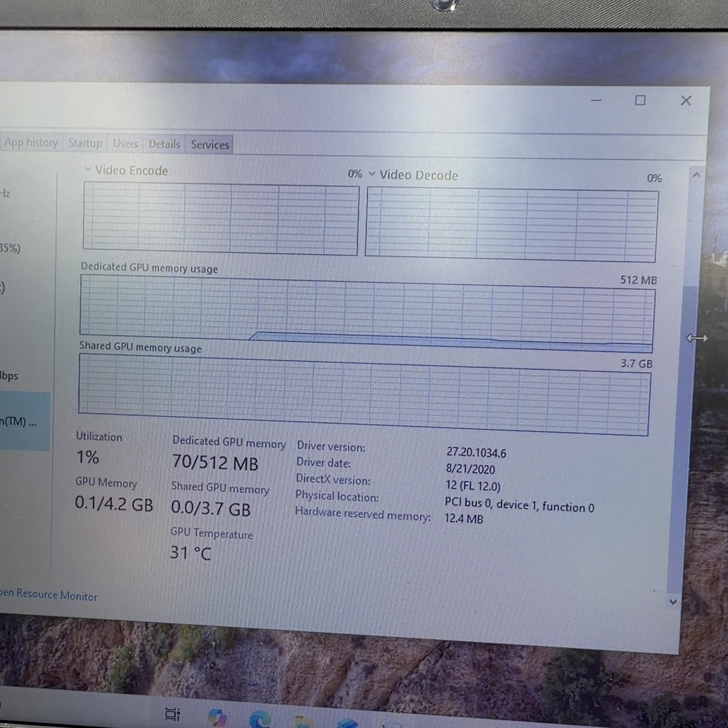Switch to the Startup tab

coord(85,143)
